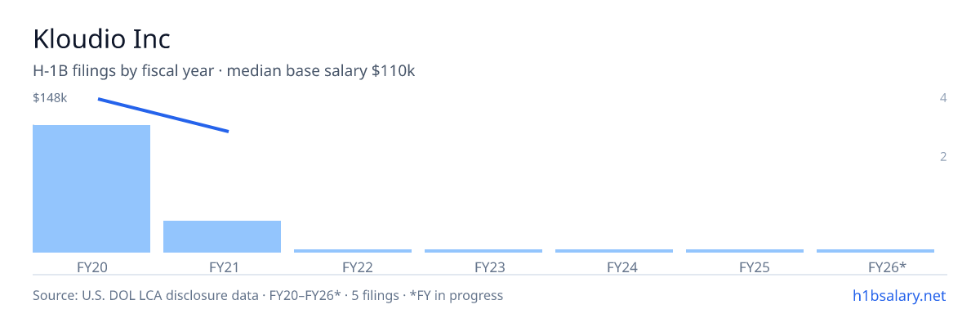Click the FY21 filings bar
Screen dimensions: 980x327
tap(222, 236)
